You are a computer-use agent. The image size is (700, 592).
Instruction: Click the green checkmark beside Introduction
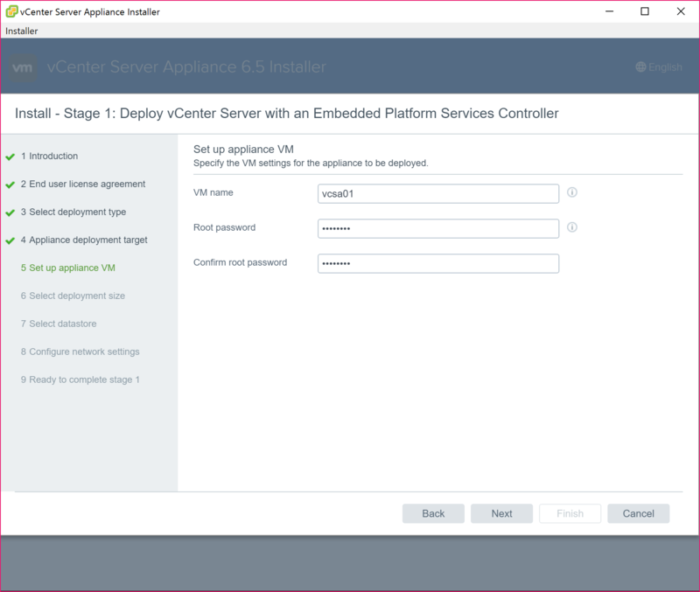(10, 157)
